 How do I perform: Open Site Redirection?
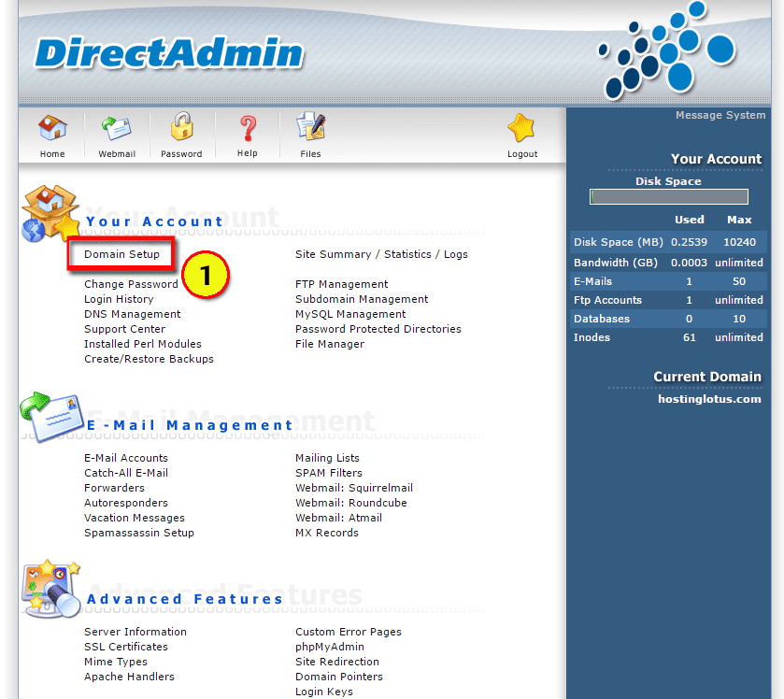(337, 662)
